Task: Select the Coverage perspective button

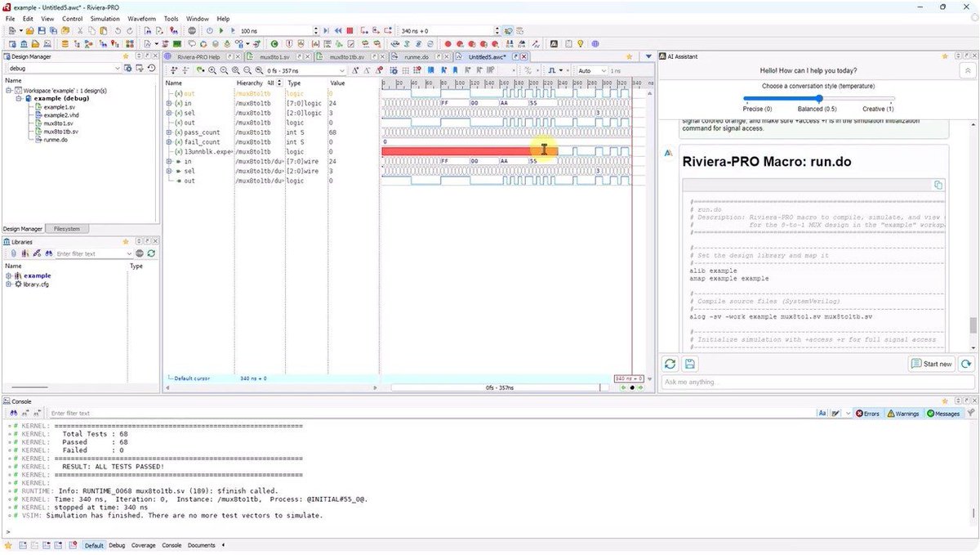Action: [x=143, y=545]
